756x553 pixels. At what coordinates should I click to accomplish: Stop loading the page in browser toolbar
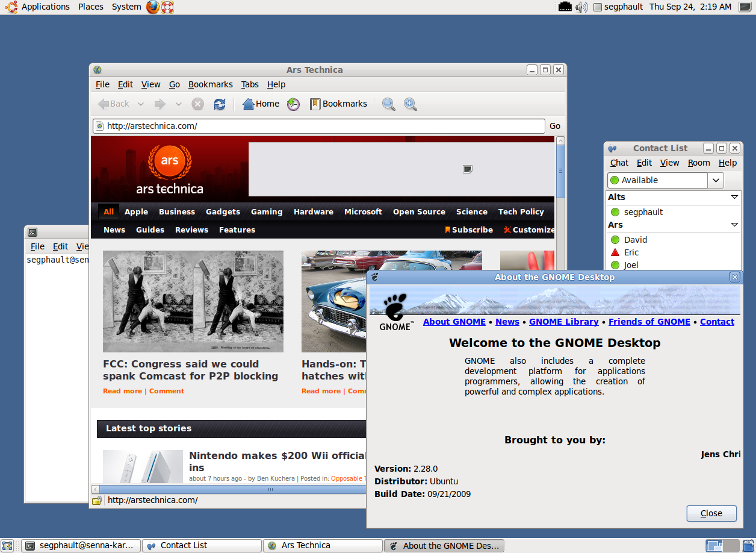(197, 104)
